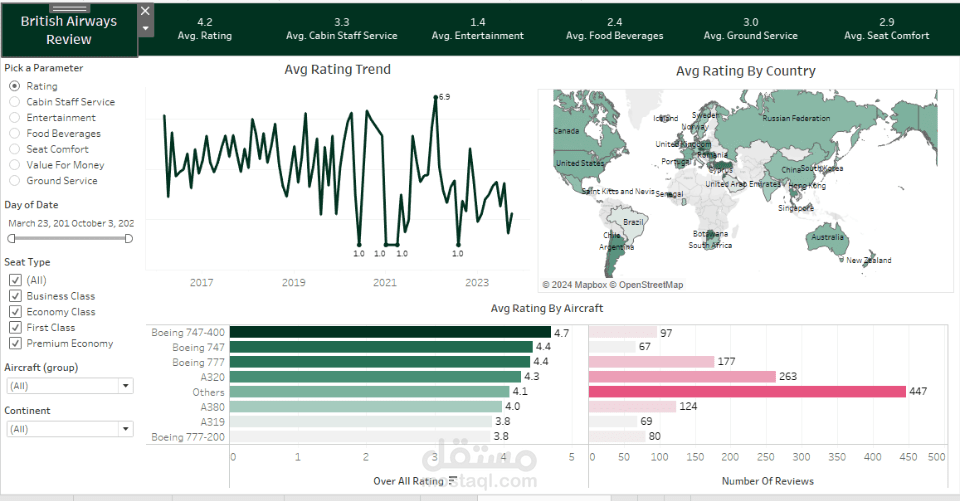Viewport: 960px width, 501px height.
Task: Uncheck Premium Economy seat type
Action: [x=15, y=344]
